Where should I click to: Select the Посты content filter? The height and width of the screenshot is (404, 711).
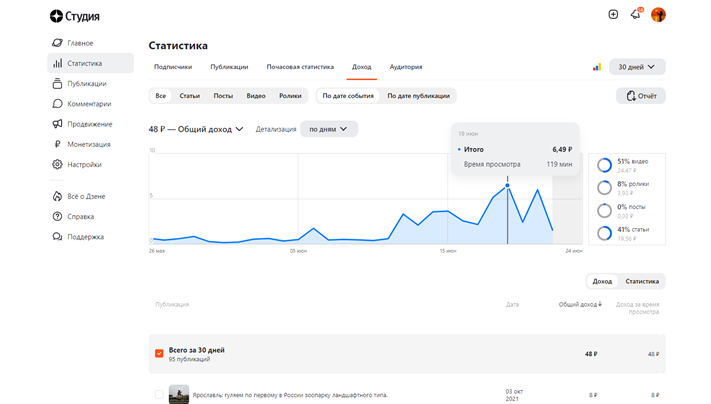click(223, 96)
